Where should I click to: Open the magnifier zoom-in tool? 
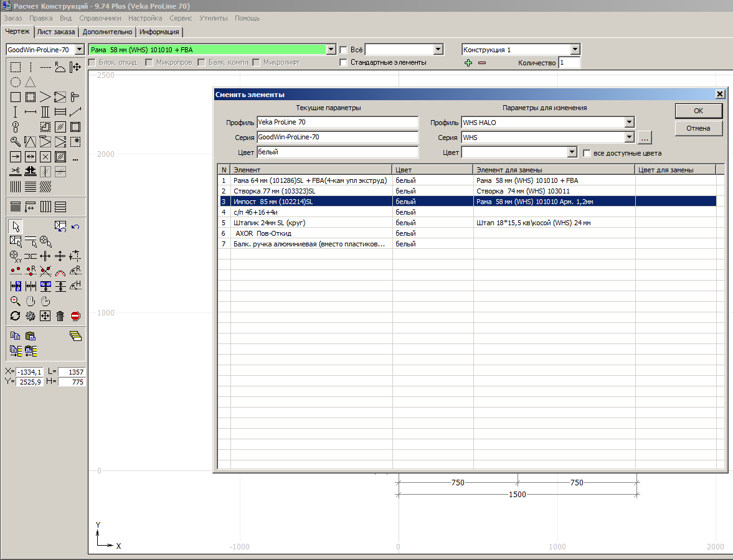tap(16, 301)
